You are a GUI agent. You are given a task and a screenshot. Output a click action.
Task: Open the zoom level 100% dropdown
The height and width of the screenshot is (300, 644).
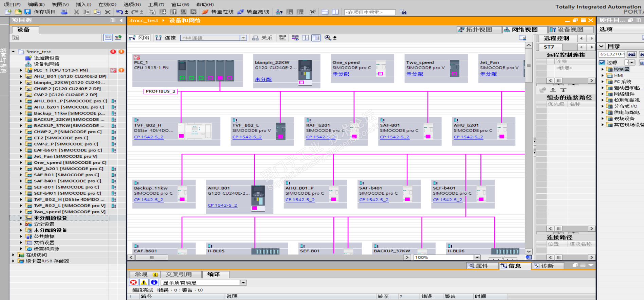pyautogui.click(x=477, y=257)
